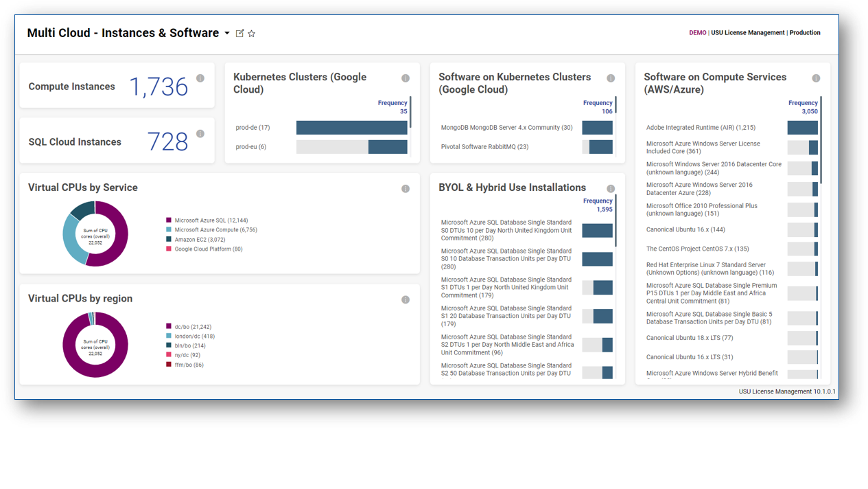Select Microsoft Office 2010 Professional Plus row
This screenshot has width=868, height=489.
[x=731, y=209]
